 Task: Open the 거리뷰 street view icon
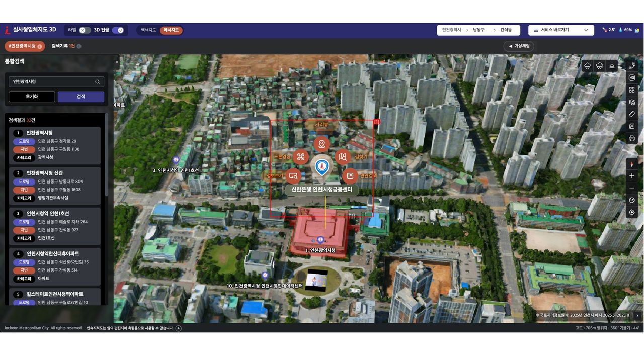click(321, 144)
